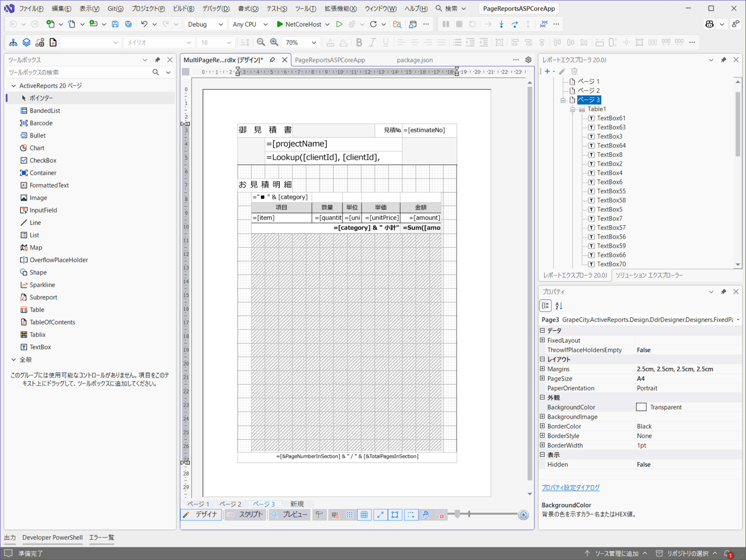This screenshot has width=746, height=560.
Task: Toggle the grid lines display button
Action: point(364,515)
